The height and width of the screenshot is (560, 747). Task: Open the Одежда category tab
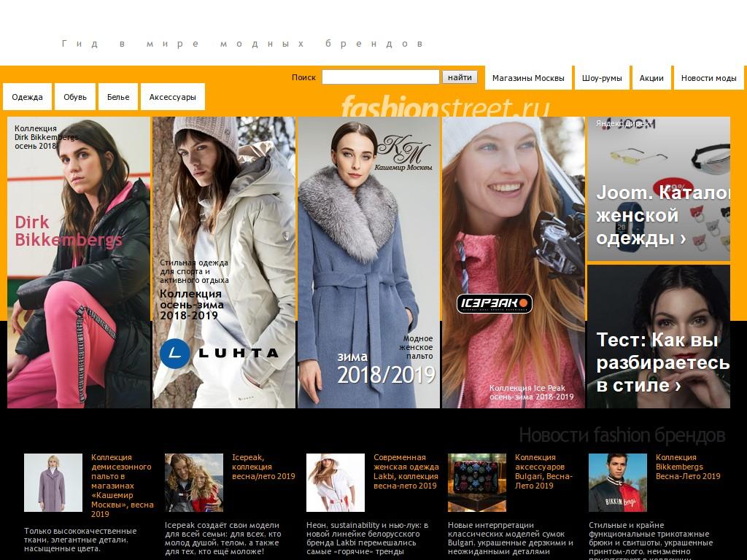tap(27, 97)
